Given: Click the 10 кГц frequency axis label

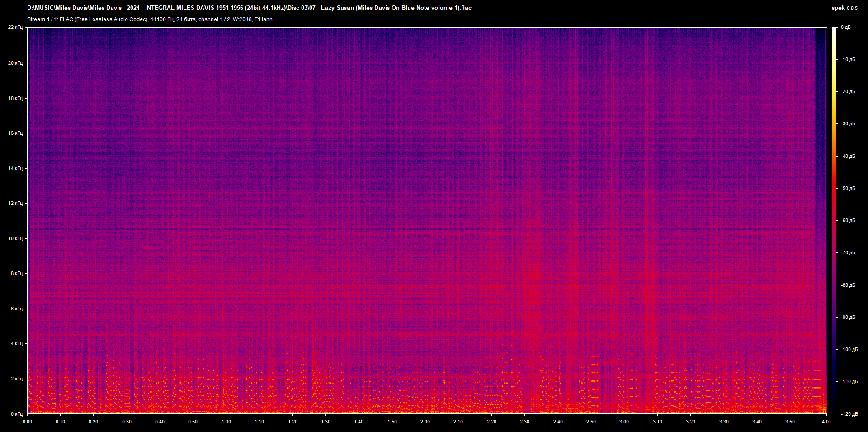Looking at the screenshot, I should pos(15,238).
